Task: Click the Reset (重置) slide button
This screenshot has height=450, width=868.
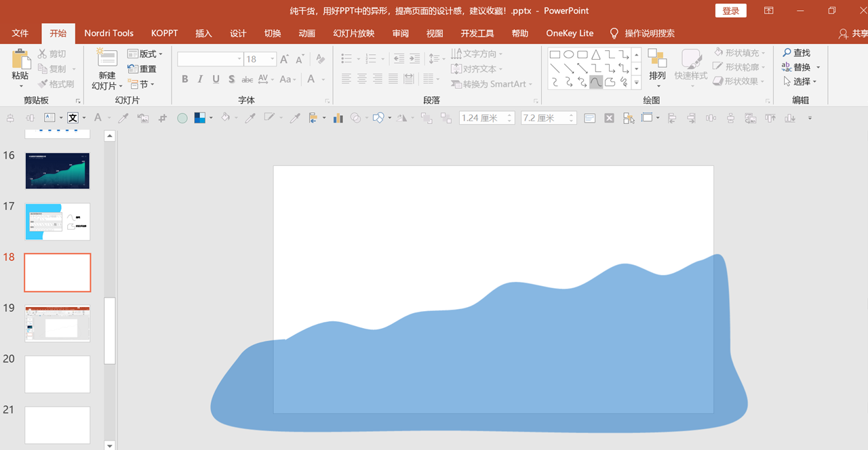Action: [x=142, y=69]
